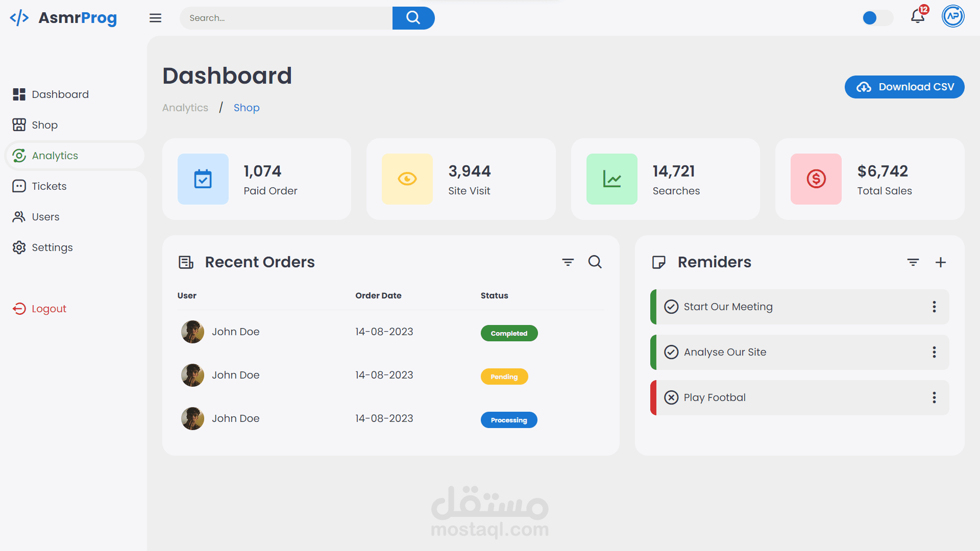Click the Recent Orders header icon
This screenshot has height=551, width=980.
tap(186, 262)
